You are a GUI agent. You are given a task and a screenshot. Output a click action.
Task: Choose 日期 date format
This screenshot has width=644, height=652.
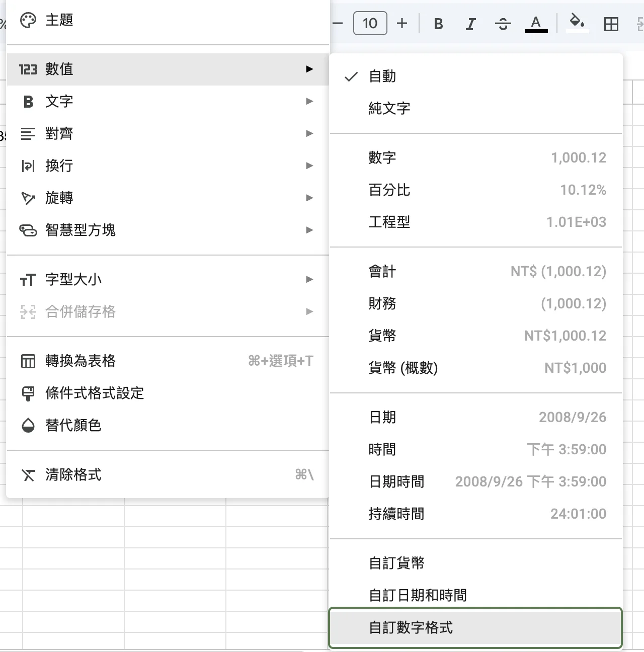click(476, 417)
